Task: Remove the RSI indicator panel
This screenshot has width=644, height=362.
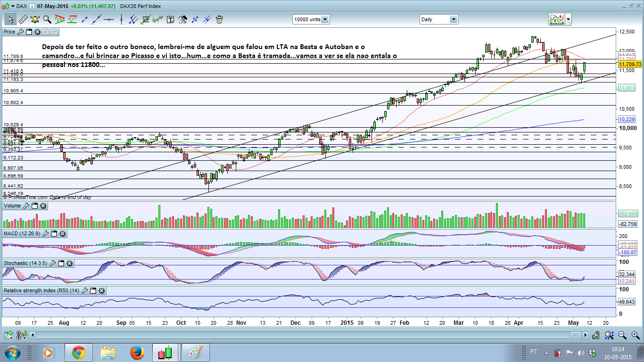Action: coord(101,291)
